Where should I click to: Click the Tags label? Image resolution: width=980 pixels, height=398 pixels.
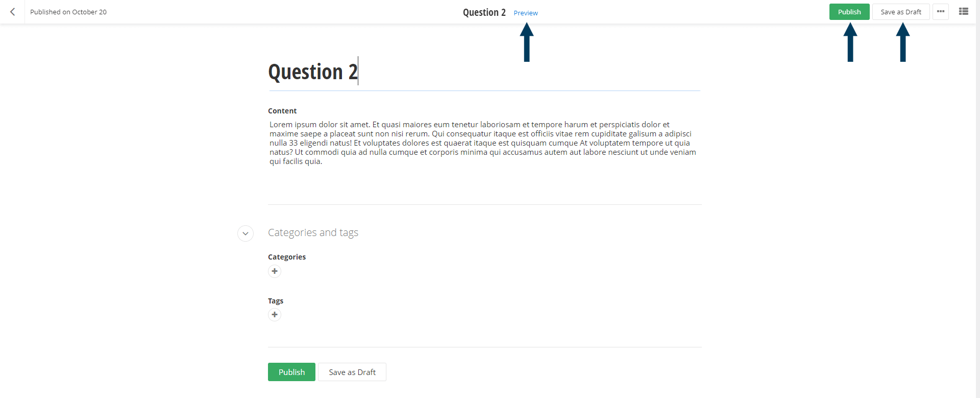(276, 301)
